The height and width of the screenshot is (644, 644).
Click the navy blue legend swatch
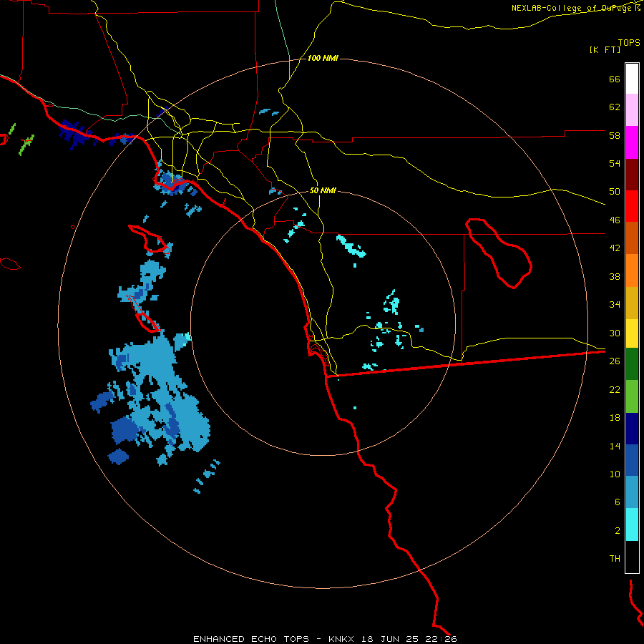tap(632, 429)
